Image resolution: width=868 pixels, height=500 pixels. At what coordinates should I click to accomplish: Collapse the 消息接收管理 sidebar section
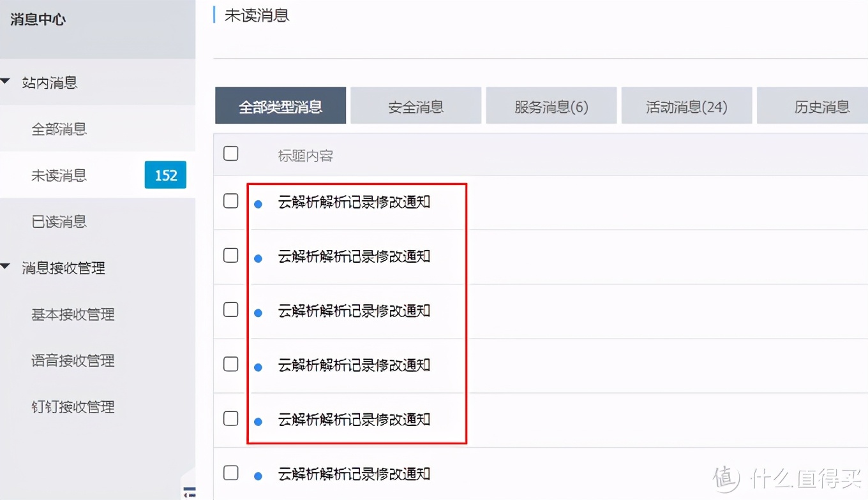(x=6, y=268)
